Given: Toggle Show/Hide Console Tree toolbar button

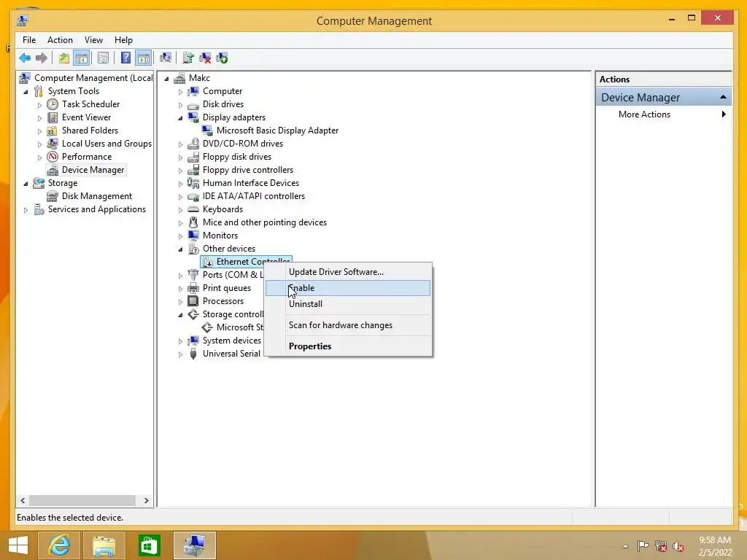Looking at the screenshot, I should (x=82, y=58).
